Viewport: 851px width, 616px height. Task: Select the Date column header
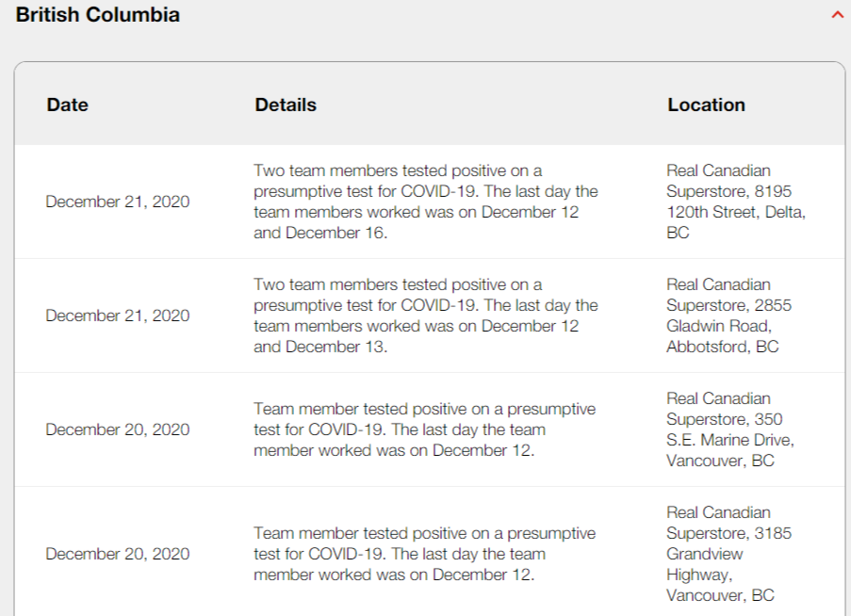pos(67,105)
